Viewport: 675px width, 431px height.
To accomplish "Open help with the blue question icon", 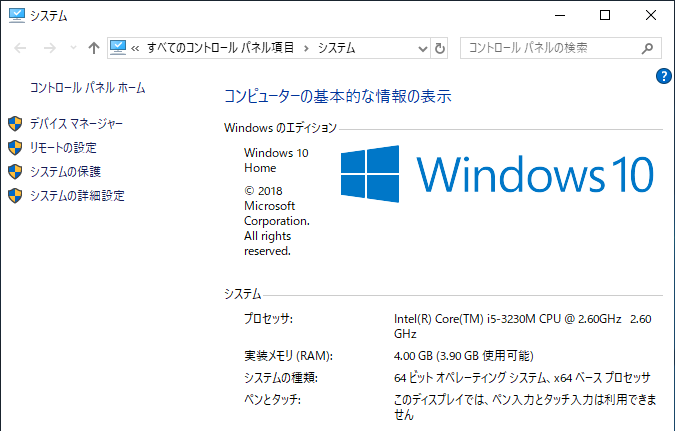I will [x=663, y=76].
